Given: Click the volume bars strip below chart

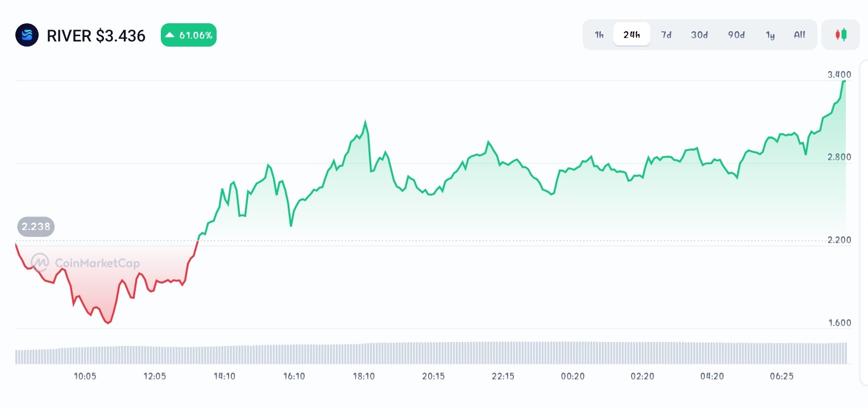Looking at the screenshot, I should point(431,353).
